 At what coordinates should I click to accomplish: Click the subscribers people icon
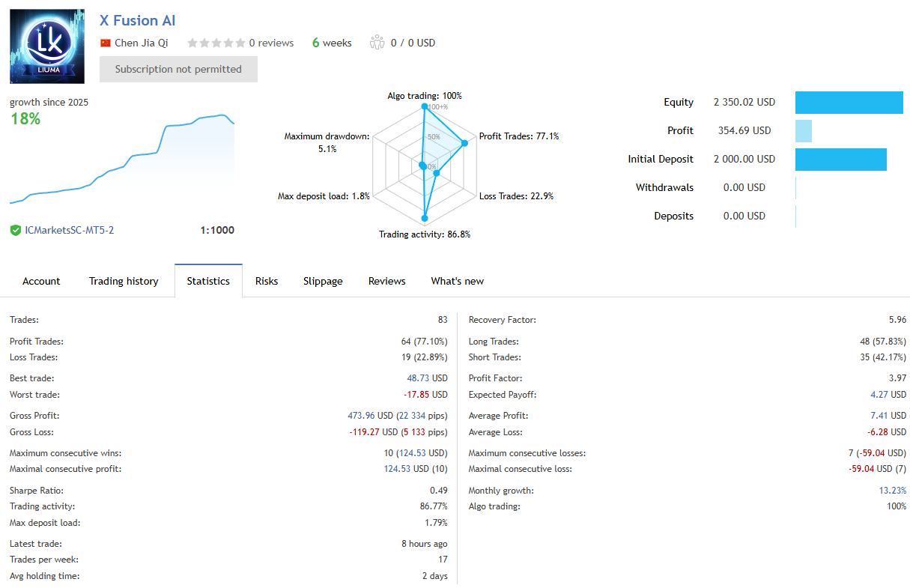(x=376, y=43)
